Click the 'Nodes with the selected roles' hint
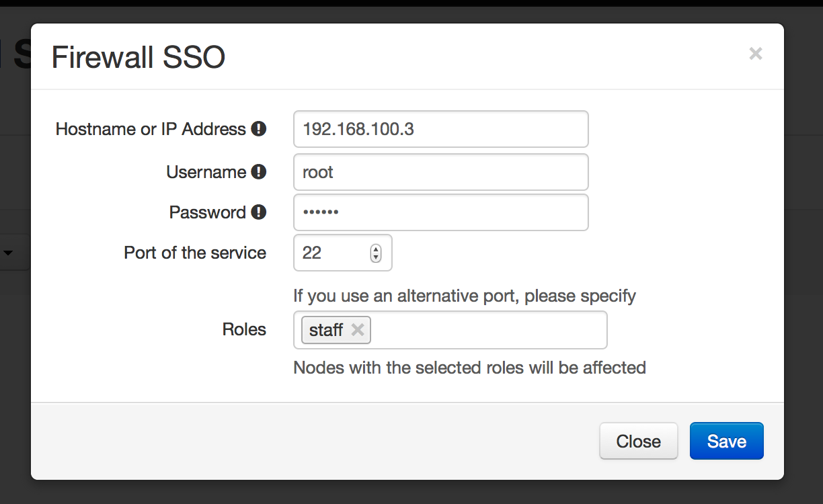Viewport: 823px width, 504px height. click(470, 368)
